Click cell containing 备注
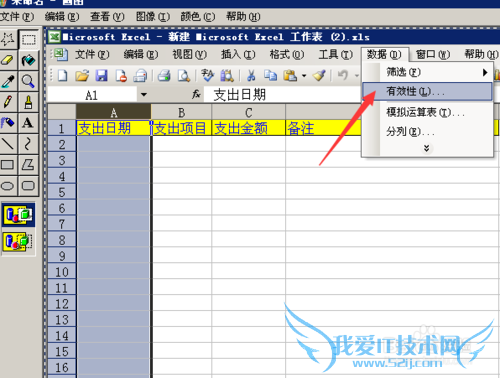The image size is (500, 378). [323, 128]
